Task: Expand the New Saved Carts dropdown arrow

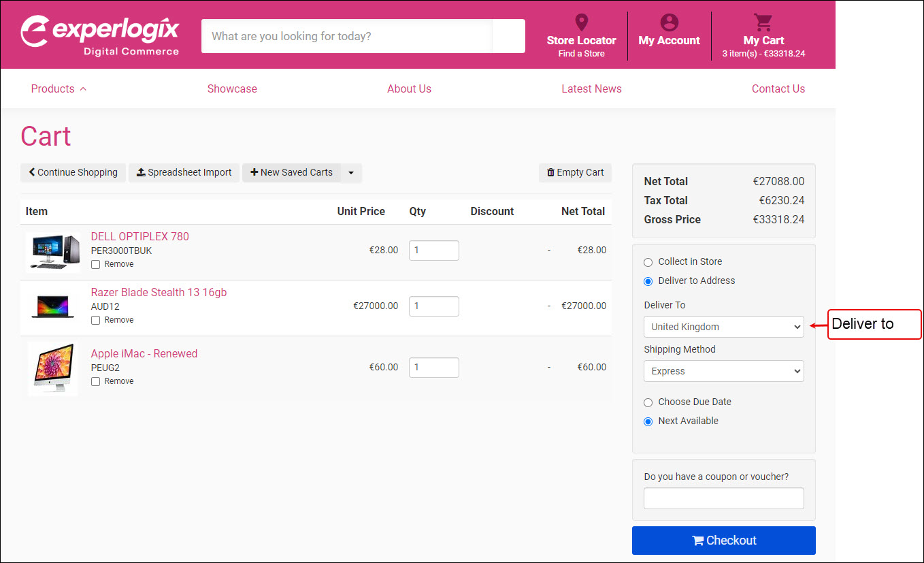Action: pos(351,173)
